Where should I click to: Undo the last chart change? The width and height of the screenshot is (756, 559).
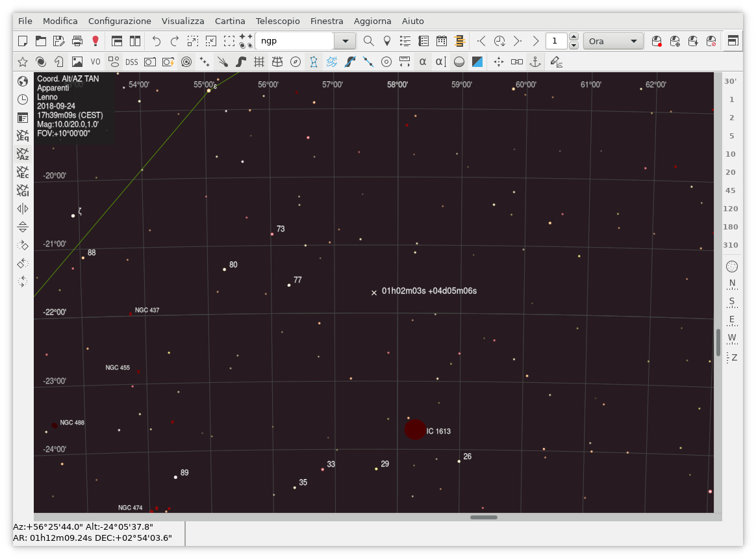tap(157, 41)
